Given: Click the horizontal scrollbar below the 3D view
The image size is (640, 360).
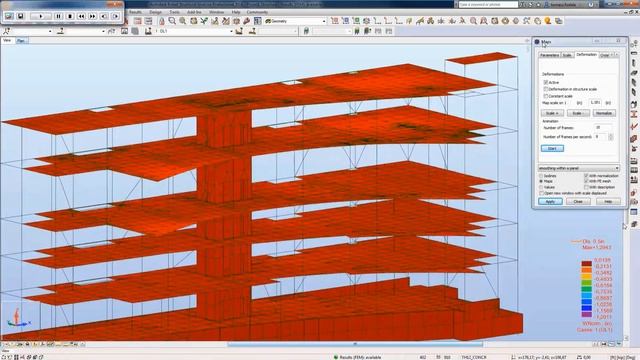Looking at the screenshot, I should 354,344.
